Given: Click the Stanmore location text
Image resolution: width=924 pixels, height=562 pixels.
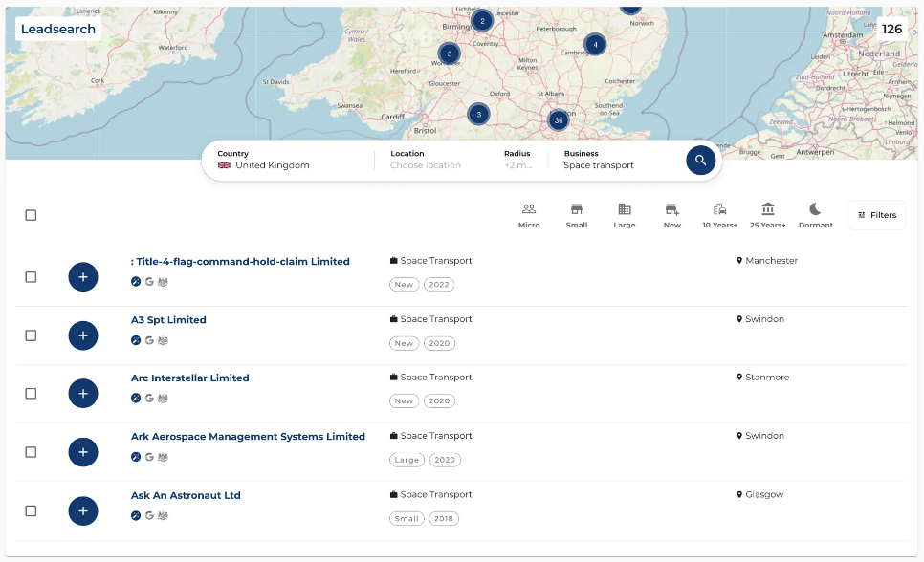Looking at the screenshot, I should click(x=767, y=377).
